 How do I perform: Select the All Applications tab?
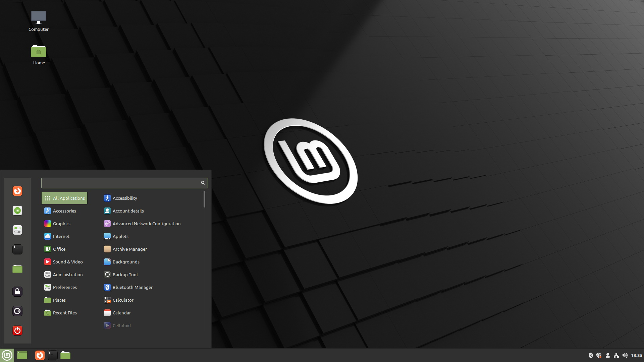coord(65,197)
